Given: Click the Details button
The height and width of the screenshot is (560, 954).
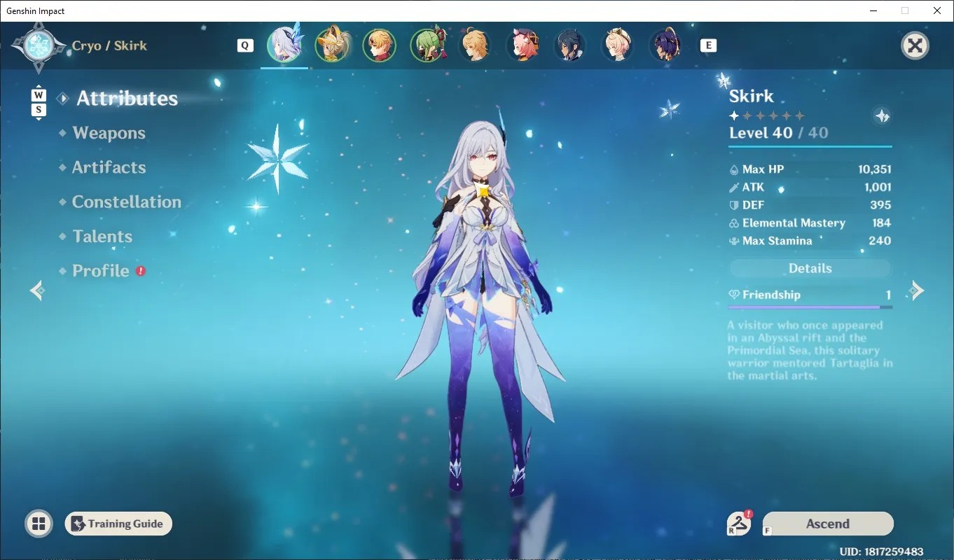Looking at the screenshot, I should 810,269.
